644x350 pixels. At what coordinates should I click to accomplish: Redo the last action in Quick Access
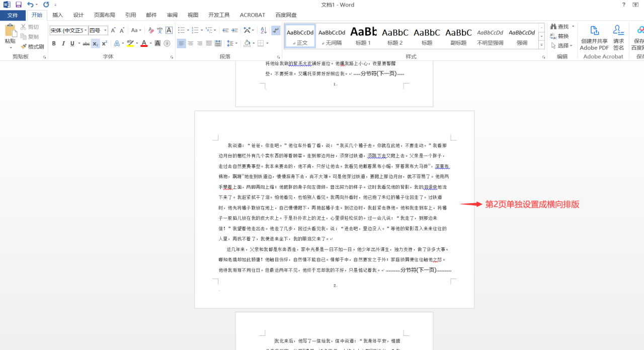pyautogui.click(x=46, y=5)
